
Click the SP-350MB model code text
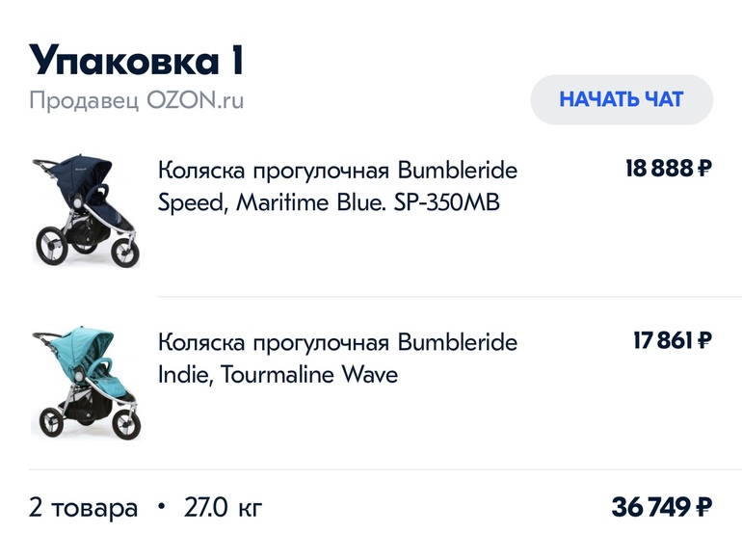pyautogui.click(x=447, y=203)
